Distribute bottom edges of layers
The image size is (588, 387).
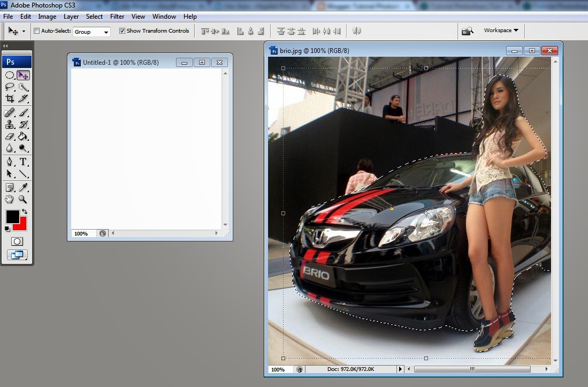pos(302,31)
